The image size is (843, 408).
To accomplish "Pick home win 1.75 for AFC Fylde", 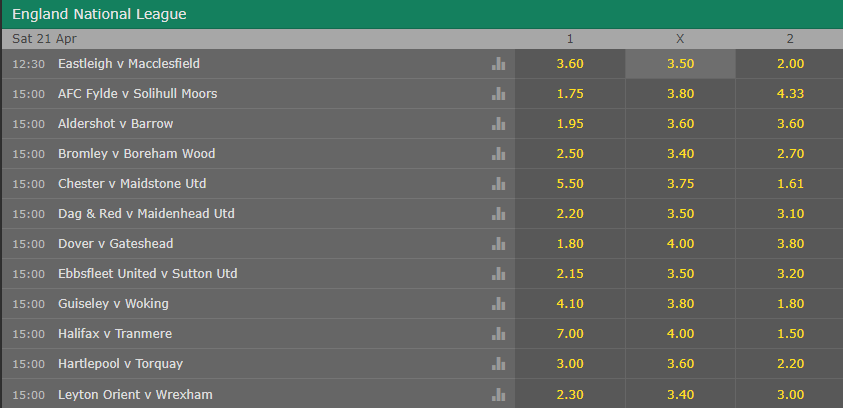I will tap(570, 94).
